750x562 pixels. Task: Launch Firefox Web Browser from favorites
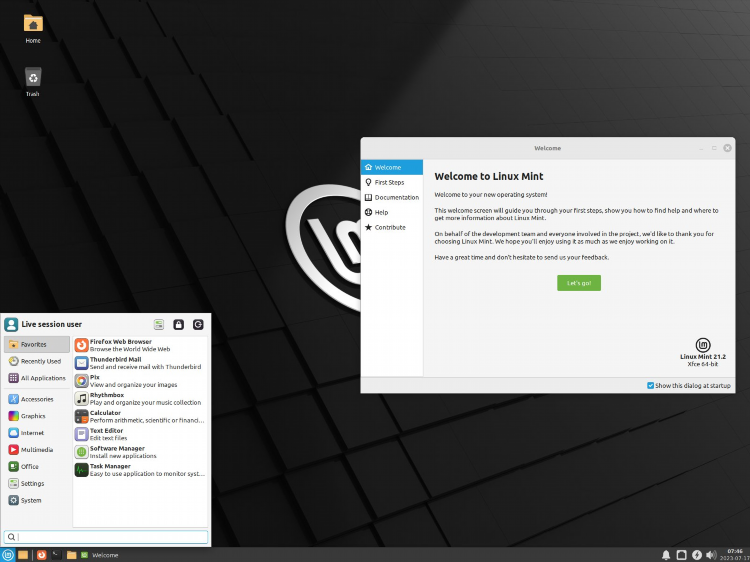140,345
